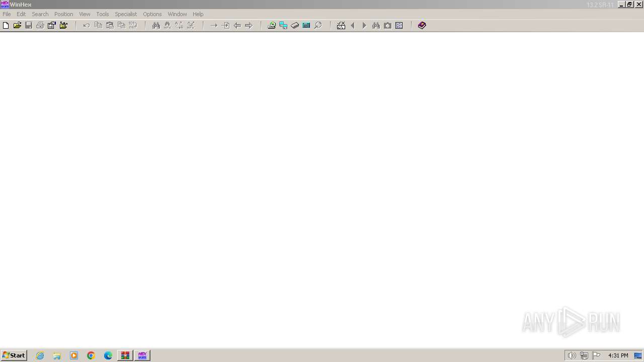Click the Back arrow toolbar icon
This screenshot has height=362, width=644.
237,25
